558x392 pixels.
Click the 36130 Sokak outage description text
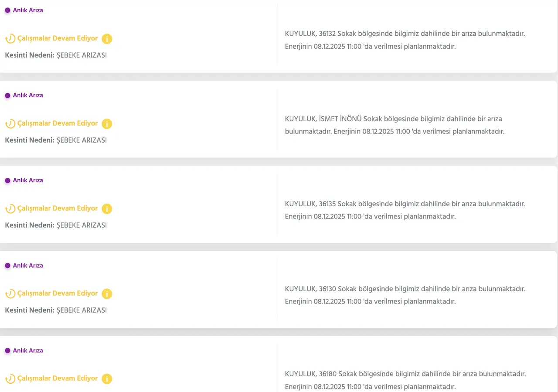tap(405, 295)
